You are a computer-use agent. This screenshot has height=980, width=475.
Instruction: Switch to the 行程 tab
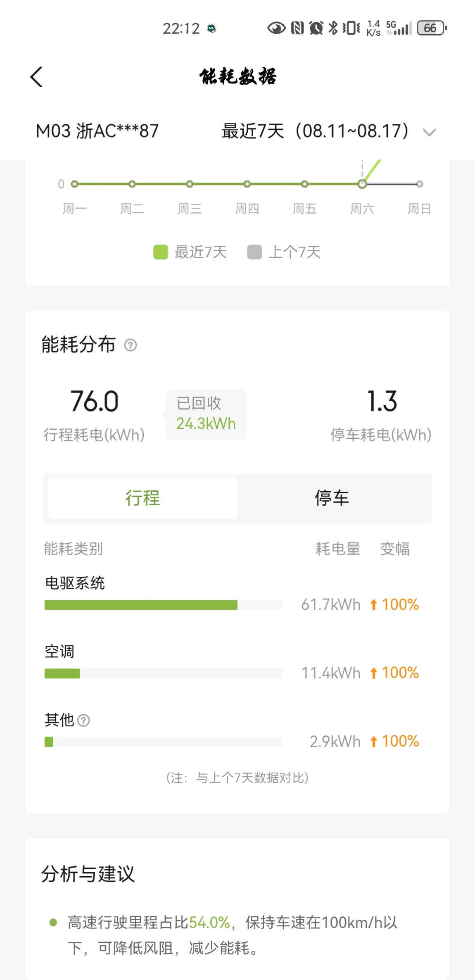click(142, 498)
